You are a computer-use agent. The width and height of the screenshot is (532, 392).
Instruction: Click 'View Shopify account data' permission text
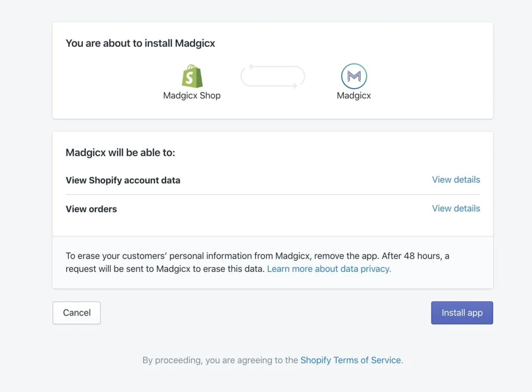[x=123, y=180]
